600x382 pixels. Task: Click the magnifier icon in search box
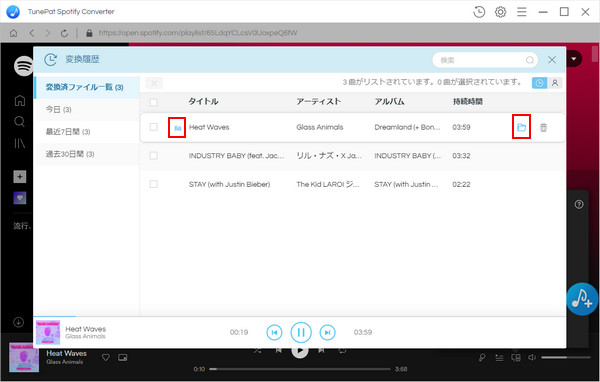coord(530,60)
